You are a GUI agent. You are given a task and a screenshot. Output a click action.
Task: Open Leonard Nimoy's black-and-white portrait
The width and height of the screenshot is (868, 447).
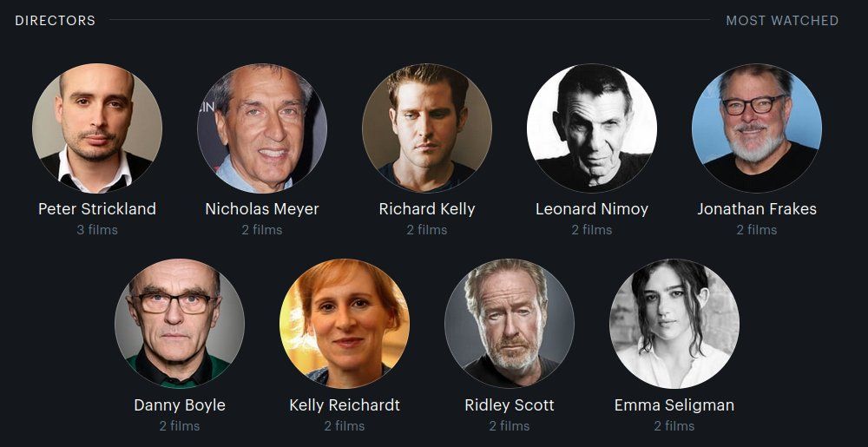click(592, 128)
